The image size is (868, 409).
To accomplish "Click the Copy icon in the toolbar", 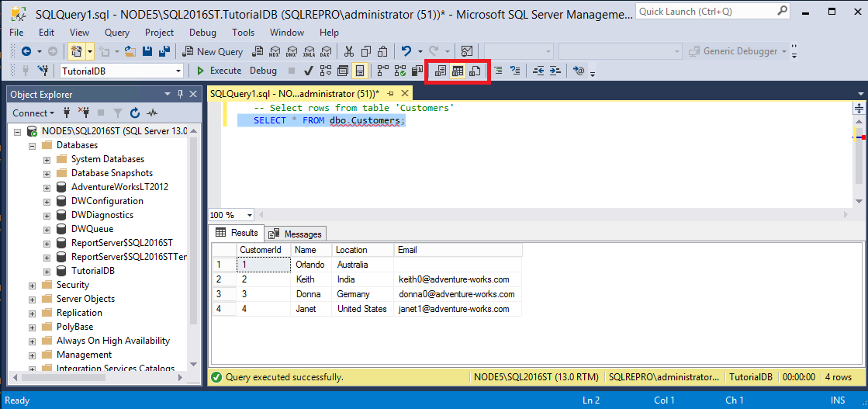I will point(366,51).
